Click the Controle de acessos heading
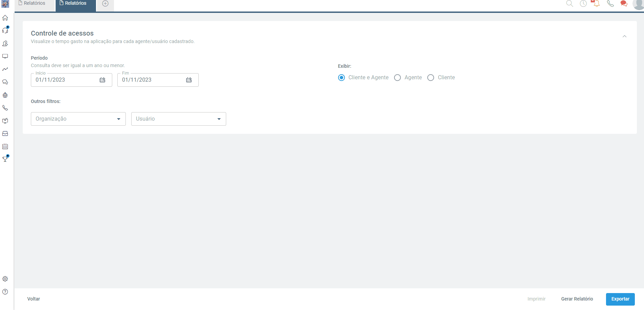Image resolution: width=644 pixels, height=310 pixels. click(x=62, y=33)
